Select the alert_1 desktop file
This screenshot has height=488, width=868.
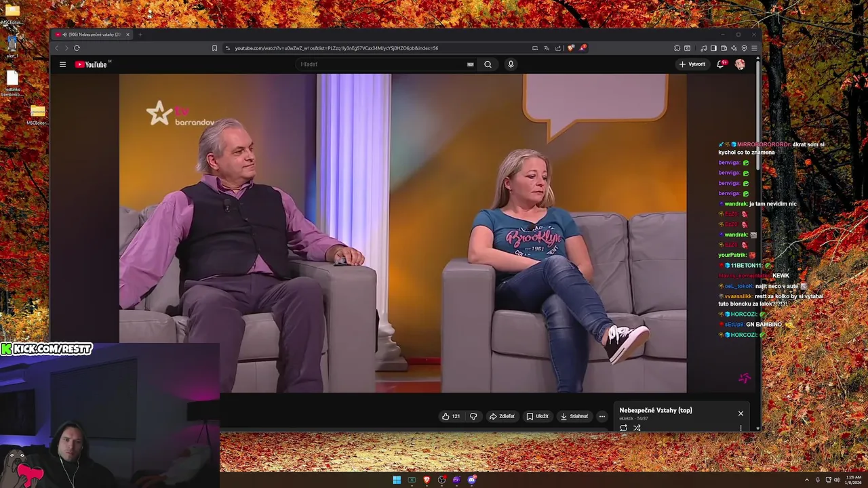tap(12, 47)
